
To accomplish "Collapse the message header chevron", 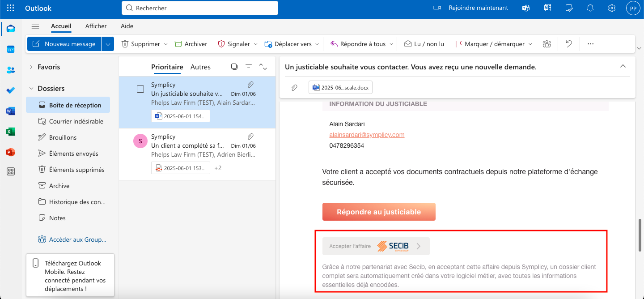I will coord(623,67).
